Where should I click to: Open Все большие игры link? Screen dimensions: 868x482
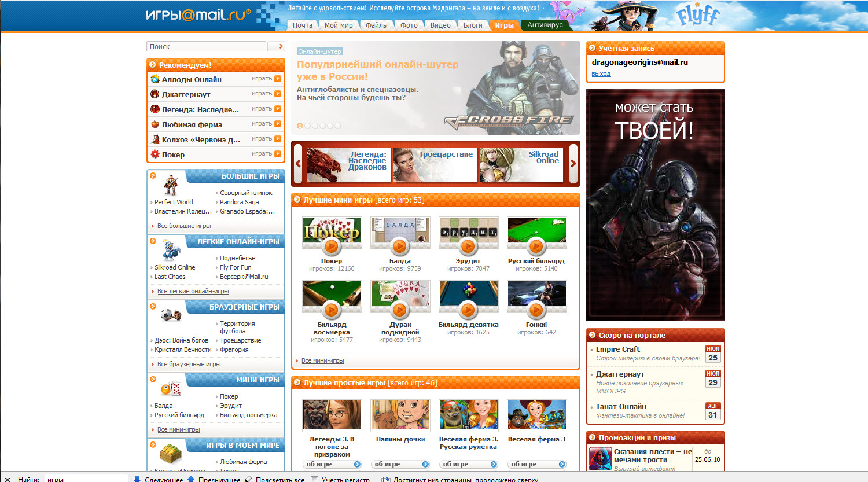184,226
